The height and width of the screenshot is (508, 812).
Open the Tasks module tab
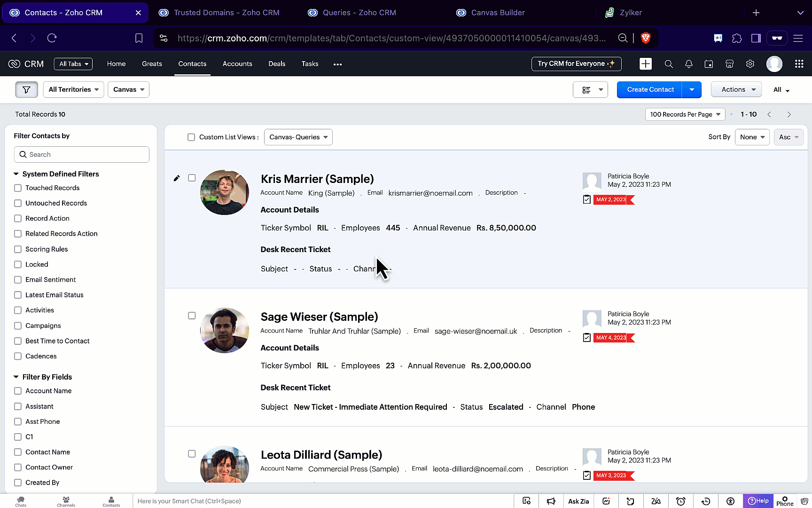[x=310, y=64]
